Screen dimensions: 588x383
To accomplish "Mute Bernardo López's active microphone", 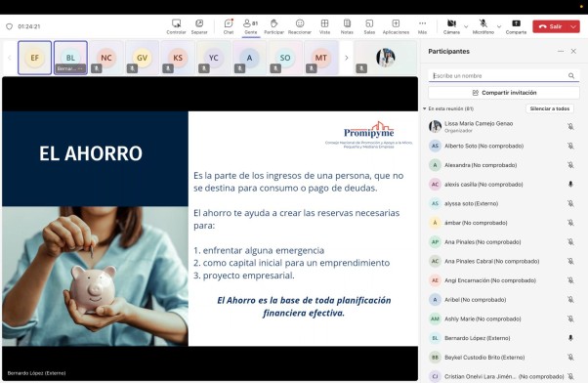I will [x=570, y=338].
